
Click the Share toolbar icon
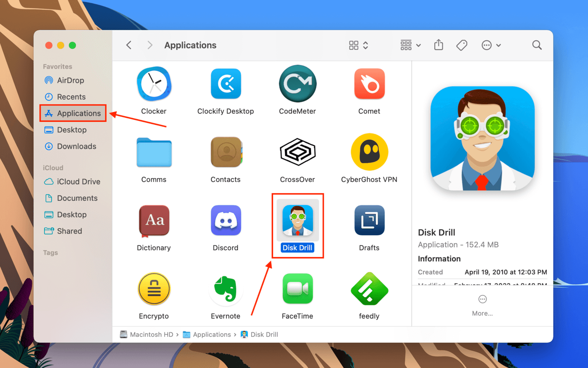click(x=438, y=45)
